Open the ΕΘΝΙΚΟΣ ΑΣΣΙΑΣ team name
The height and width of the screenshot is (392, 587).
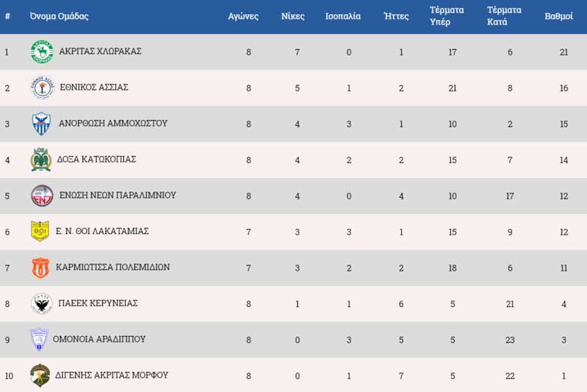[x=94, y=87]
